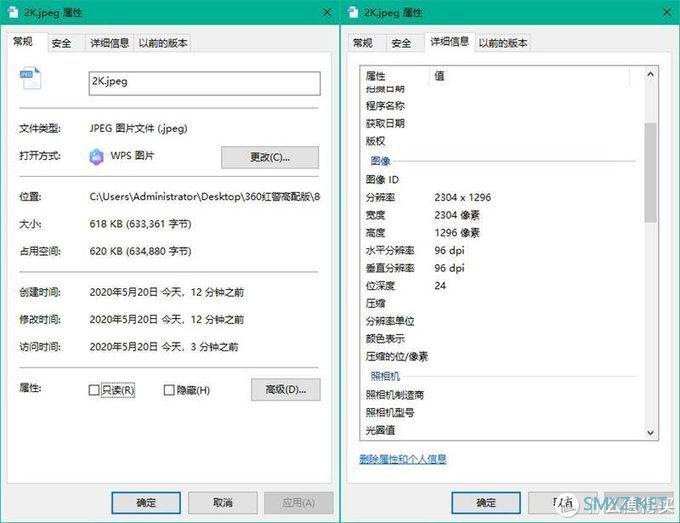Click the 删除属性和个人信息 link
Viewport: 680px width, 523px height.
pos(403,459)
